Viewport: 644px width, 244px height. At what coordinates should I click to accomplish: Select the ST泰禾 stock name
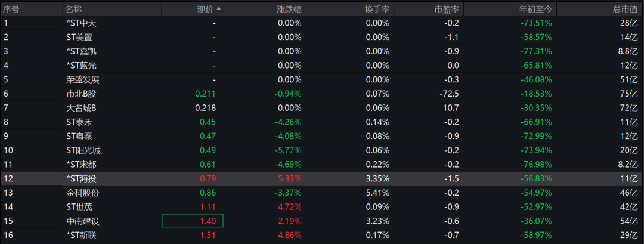tap(79, 122)
